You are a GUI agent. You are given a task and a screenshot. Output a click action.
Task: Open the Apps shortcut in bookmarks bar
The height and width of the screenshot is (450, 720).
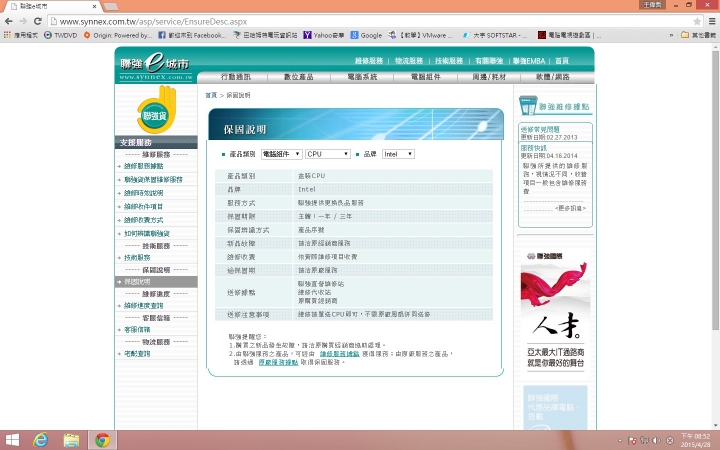[x=20, y=35]
